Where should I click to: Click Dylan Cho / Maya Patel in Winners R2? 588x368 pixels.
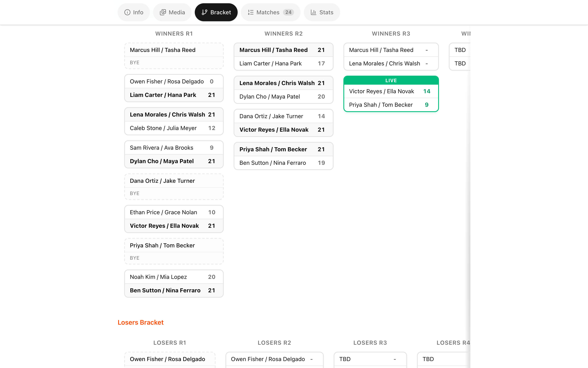(283, 97)
